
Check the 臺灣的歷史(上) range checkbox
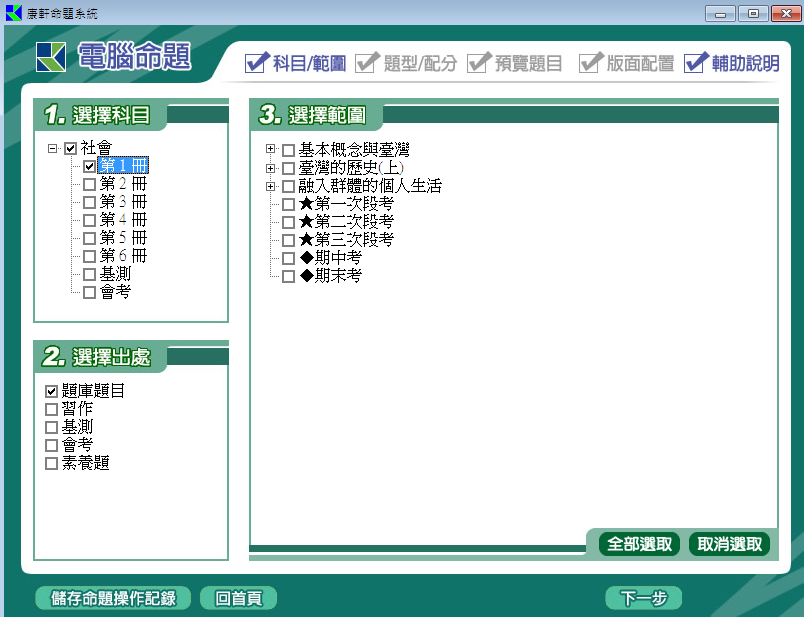(x=288, y=168)
